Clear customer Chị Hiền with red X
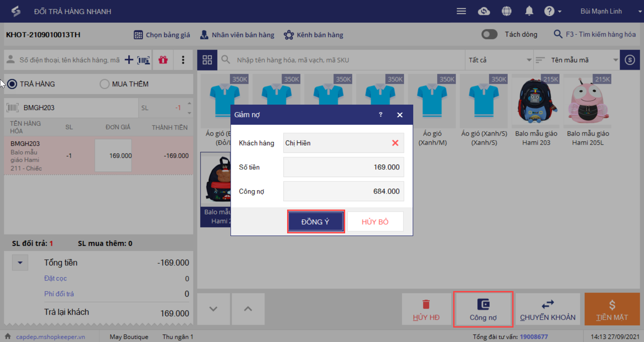This screenshot has height=342, width=644. [395, 143]
